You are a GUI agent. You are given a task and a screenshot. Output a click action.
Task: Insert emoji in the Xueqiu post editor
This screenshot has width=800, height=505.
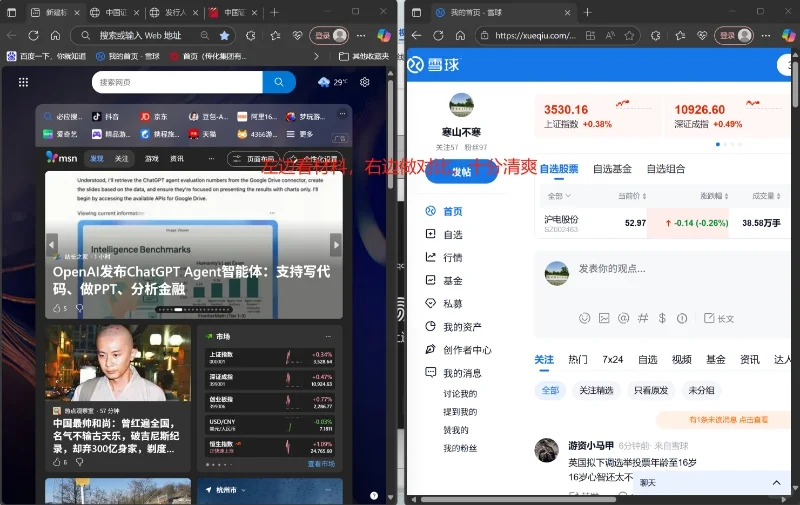585,318
